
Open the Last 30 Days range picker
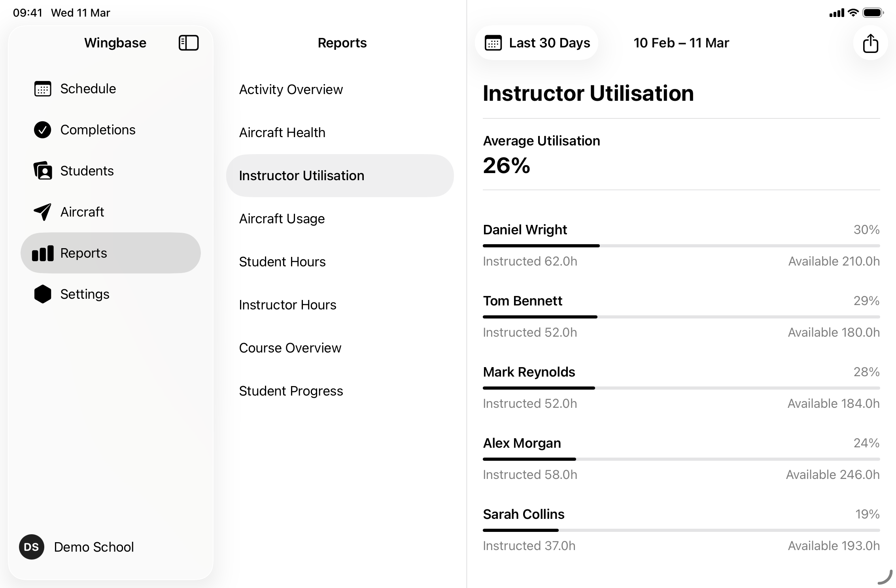pyautogui.click(x=537, y=43)
